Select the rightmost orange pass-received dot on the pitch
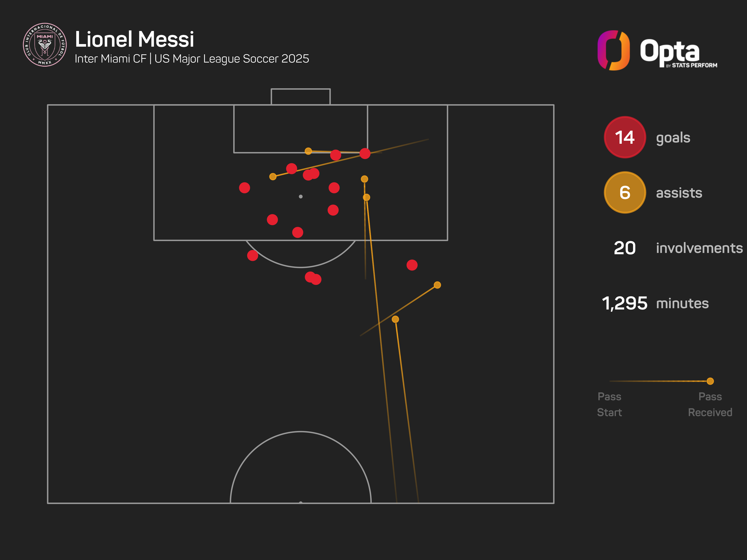Image resolution: width=747 pixels, height=560 pixels. coord(437,285)
